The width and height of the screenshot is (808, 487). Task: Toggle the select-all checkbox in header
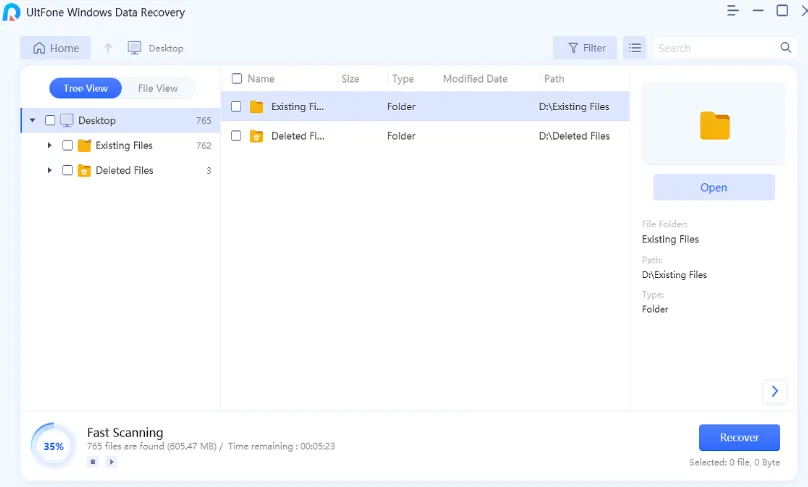[237, 78]
